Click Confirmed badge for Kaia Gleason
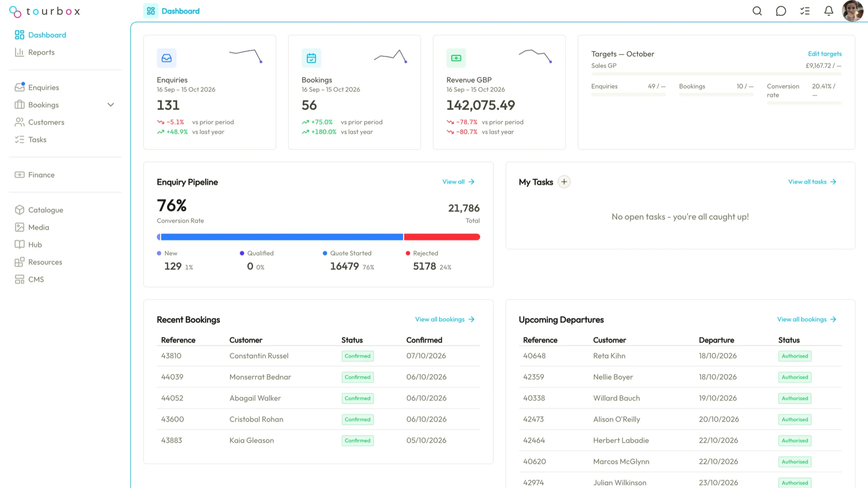This screenshot has height=488, width=868. pos(357,441)
